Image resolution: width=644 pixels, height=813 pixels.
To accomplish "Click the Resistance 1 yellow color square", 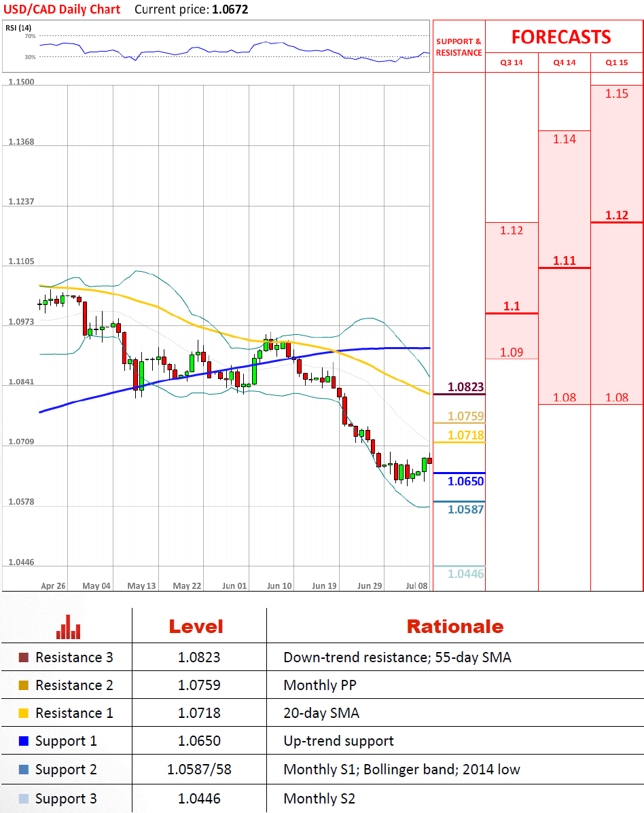I will pyautogui.click(x=24, y=713).
